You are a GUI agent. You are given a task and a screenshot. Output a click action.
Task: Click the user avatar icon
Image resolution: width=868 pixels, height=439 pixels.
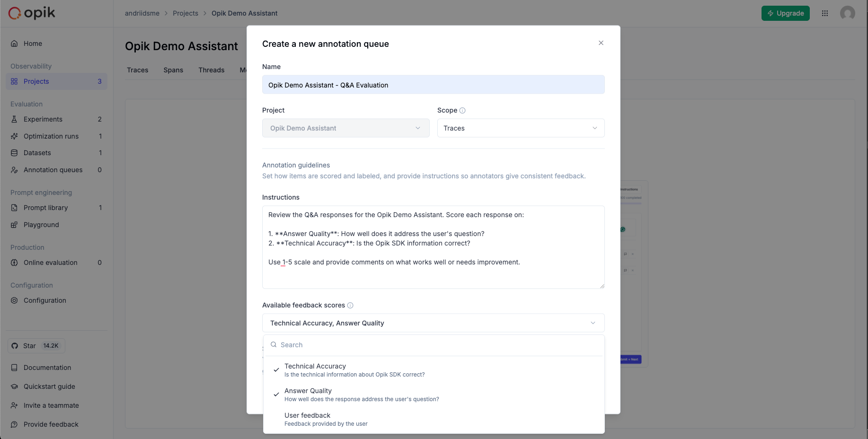pyautogui.click(x=847, y=13)
